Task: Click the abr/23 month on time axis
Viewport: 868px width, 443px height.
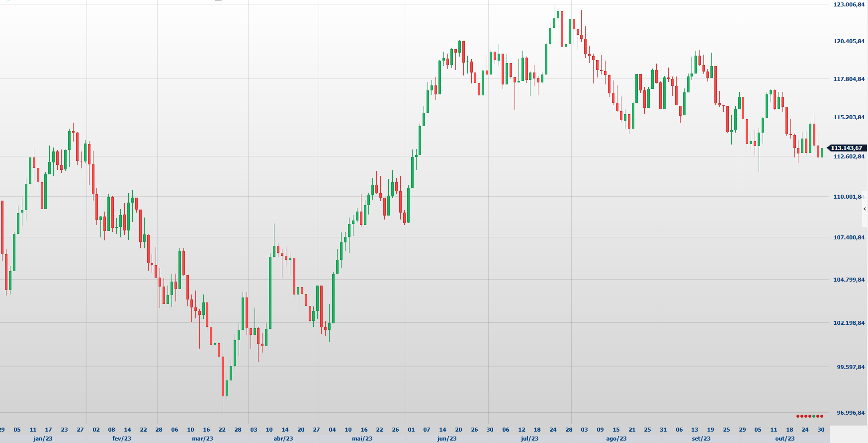Action: tap(283, 439)
